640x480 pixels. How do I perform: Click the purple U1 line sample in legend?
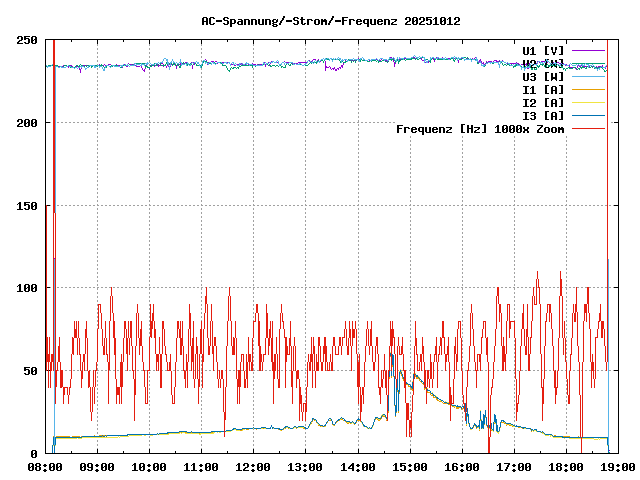click(588, 50)
